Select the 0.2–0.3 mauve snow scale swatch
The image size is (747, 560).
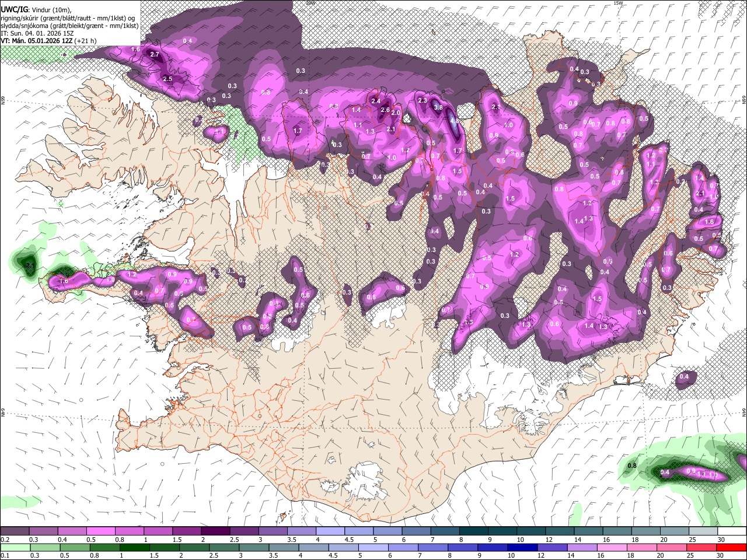tap(15, 531)
